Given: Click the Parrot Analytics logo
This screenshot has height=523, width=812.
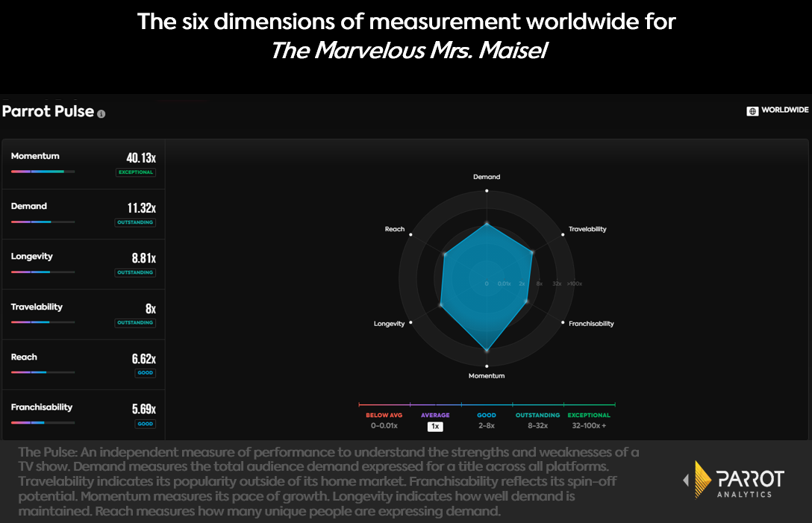Looking at the screenshot, I should [734, 480].
